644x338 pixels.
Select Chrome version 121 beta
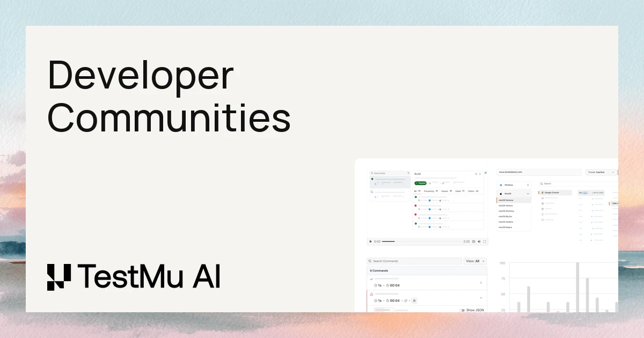click(x=591, y=193)
